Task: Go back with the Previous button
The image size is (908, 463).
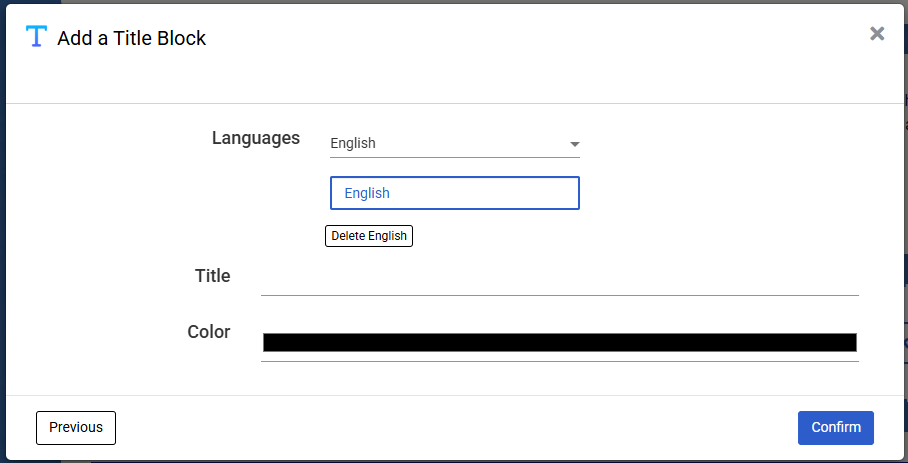Action: click(76, 427)
